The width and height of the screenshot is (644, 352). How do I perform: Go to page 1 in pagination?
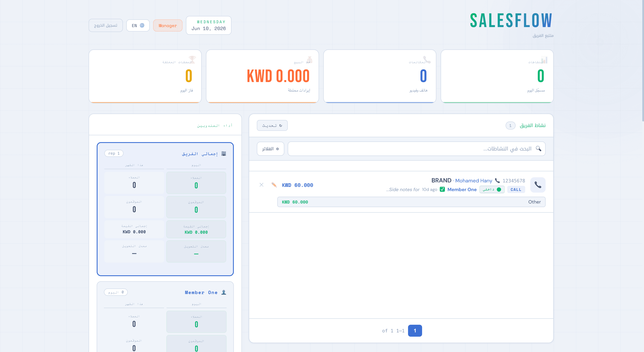(415, 330)
